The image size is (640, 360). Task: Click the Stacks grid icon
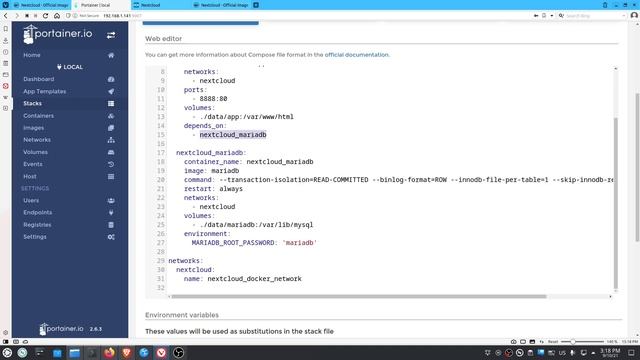(111, 104)
